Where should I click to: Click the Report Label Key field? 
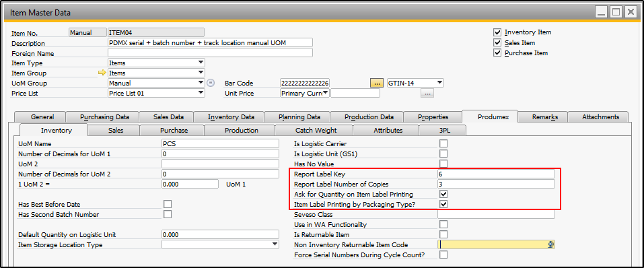click(496, 174)
